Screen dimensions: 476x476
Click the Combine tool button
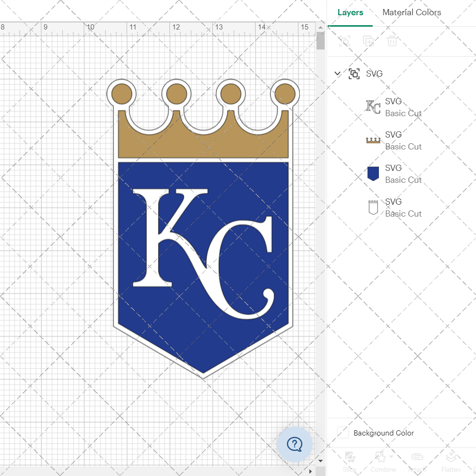point(383,462)
